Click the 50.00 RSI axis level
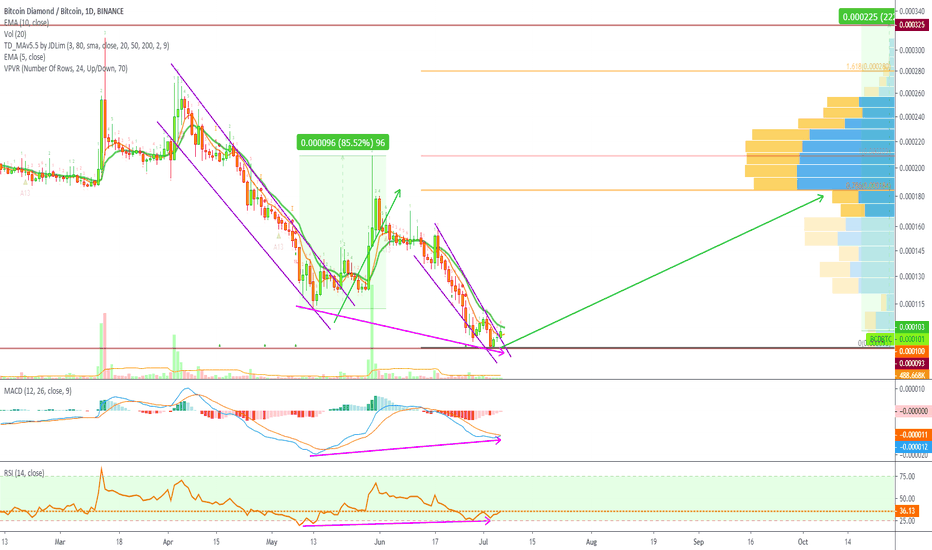This screenshot has width=932, height=550. tap(907, 498)
